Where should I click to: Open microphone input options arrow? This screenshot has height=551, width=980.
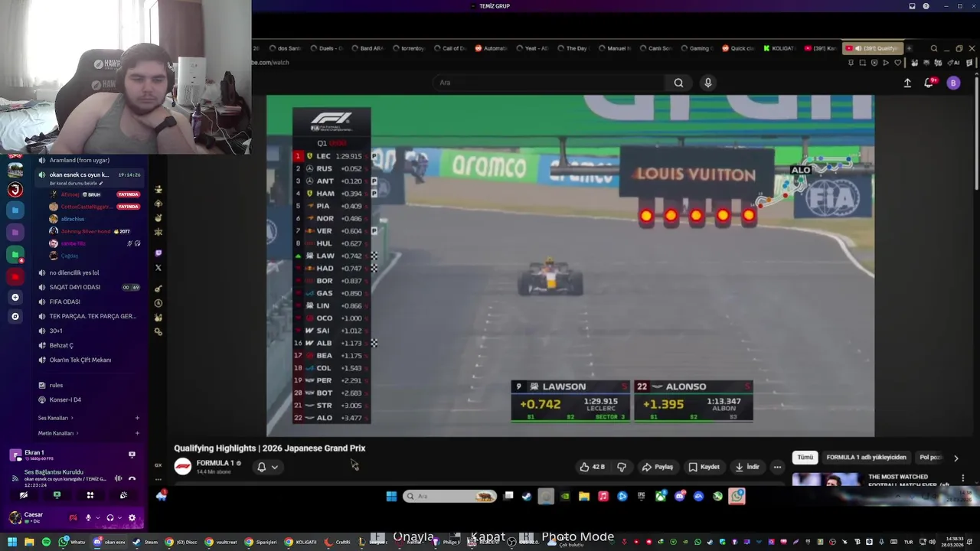coord(97,518)
